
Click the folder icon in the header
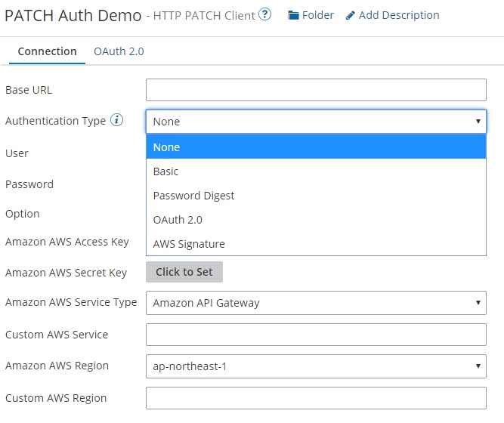pos(293,15)
